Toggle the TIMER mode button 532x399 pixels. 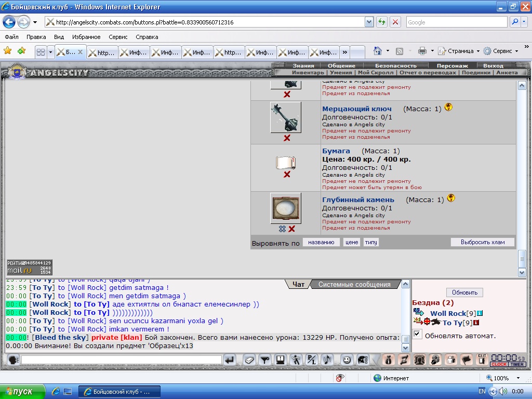coord(517,364)
